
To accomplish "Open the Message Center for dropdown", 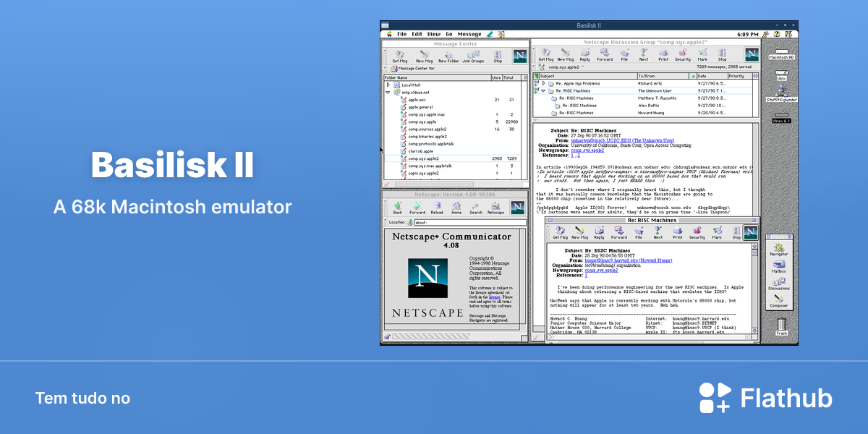I will tap(412, 68).
